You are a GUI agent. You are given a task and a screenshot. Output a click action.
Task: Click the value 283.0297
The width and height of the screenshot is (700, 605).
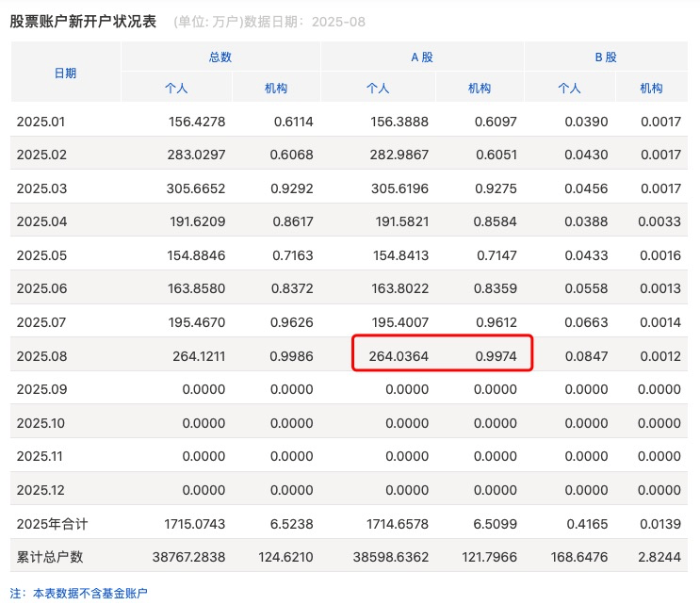coord(196,155)
